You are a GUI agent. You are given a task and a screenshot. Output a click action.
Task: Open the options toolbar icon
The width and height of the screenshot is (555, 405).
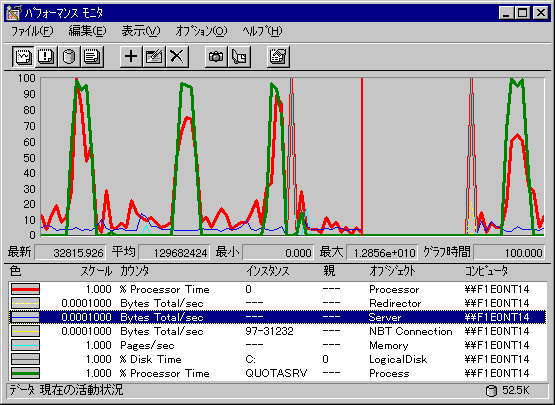click(x=278, y=56)
